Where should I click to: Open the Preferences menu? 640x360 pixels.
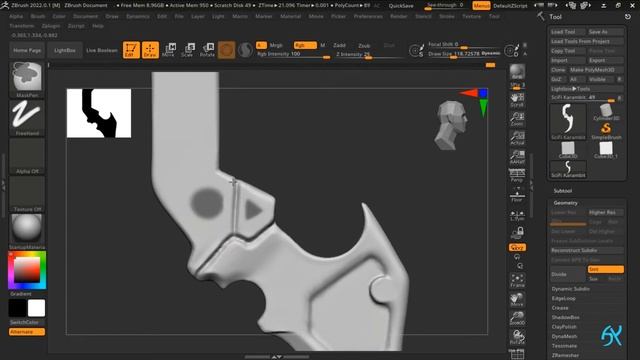point(368,16)
